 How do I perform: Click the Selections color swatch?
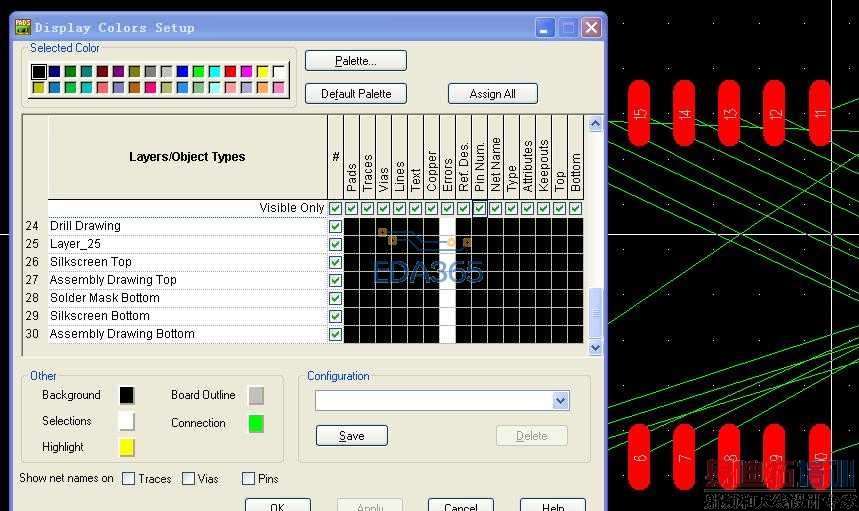[x=127, y=421]
